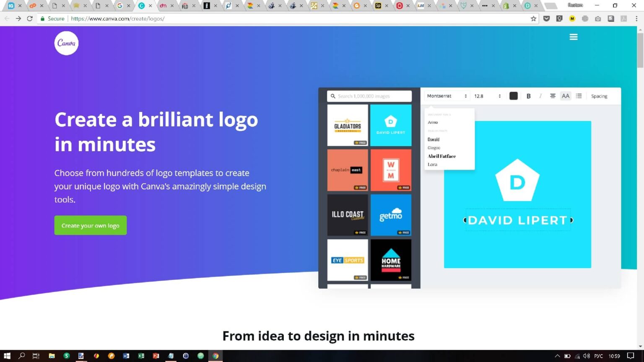Image resolution: width=644 pixels, height=362 pixels.
Task: Select the David Lipert template thumbnail
Action: (391, 125)
